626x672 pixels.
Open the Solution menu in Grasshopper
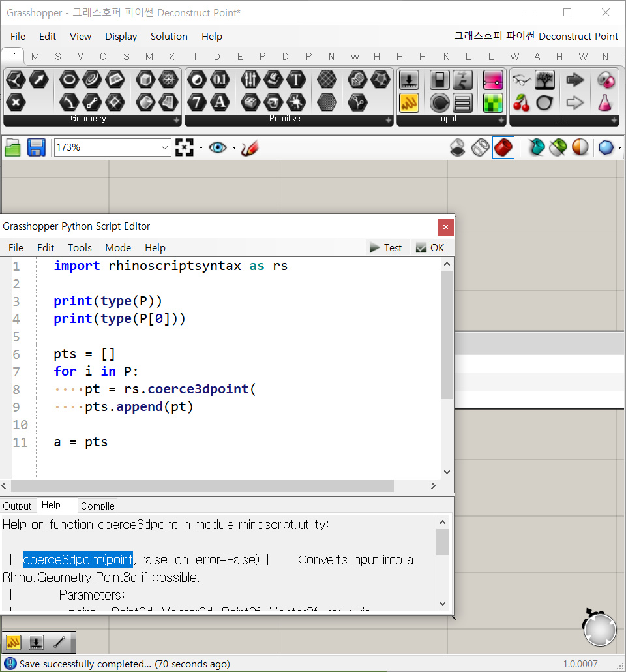169,37
